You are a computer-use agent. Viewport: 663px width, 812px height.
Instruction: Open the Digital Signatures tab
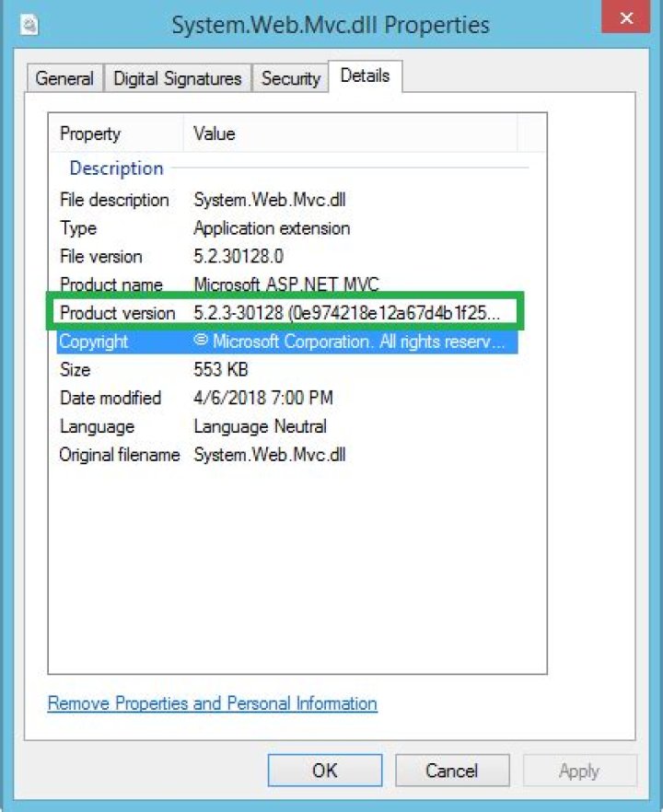tap(178, 78)
